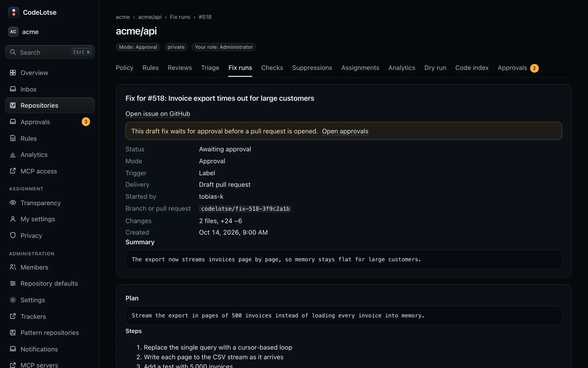The width and height of the screenshot is (588, 368).
Task: Click the Pattern repositories book icon
Action: [13, 333]
